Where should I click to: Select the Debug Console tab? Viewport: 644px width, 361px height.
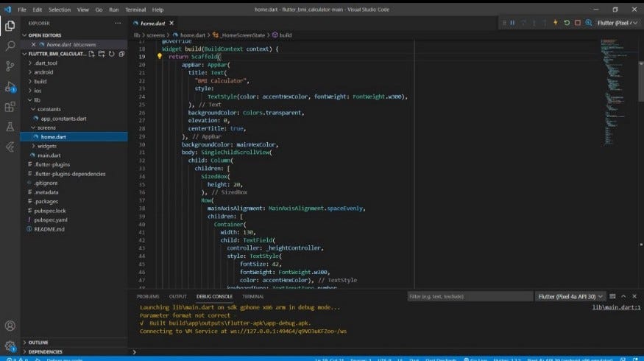click(214, 296)
